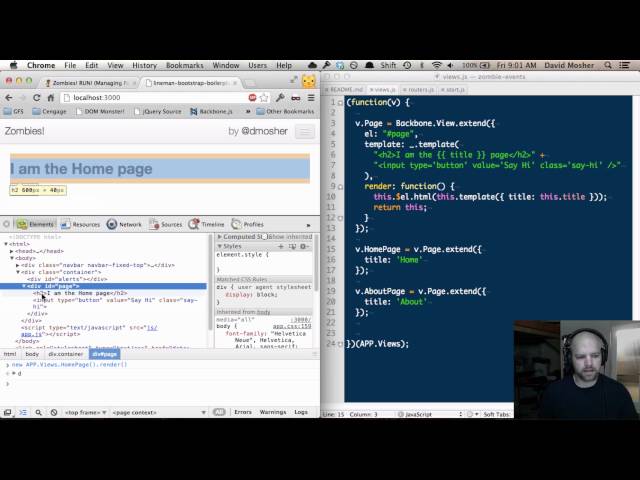This screenshot has width=640, height=480.
Task: Open the jQuery Source bookmark
Action: pyautogui.click(x=158, y=111)
